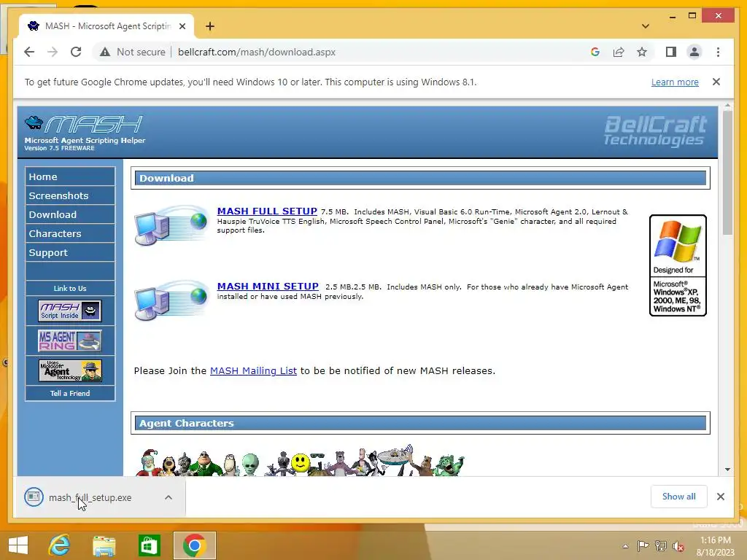The height and width of the screenshot is (560, 747).
Task: Click page scrollbar up arrow
Action: [727, 106]
